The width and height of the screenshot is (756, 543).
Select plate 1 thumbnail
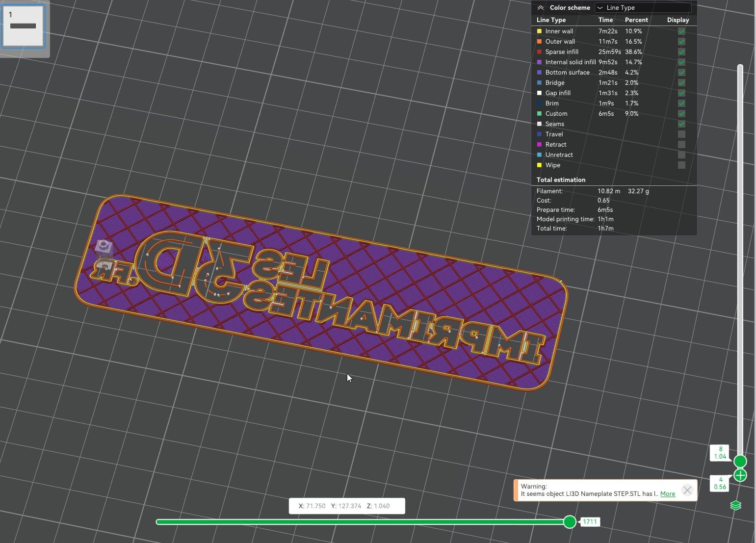click(x=23, y=26)
